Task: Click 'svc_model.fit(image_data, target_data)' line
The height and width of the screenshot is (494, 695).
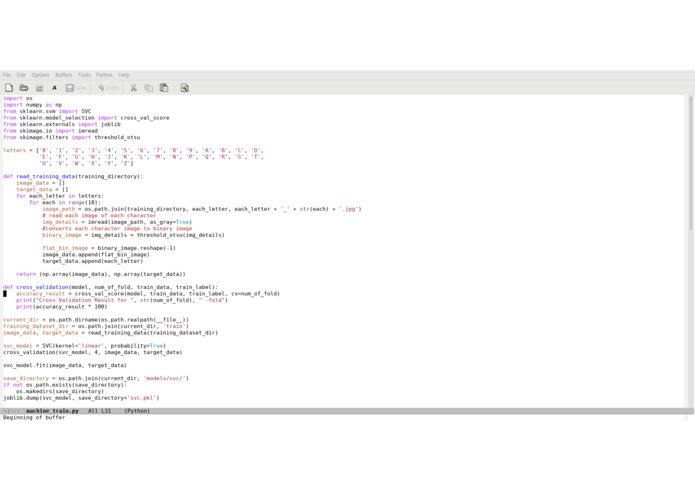Action: 65,365
